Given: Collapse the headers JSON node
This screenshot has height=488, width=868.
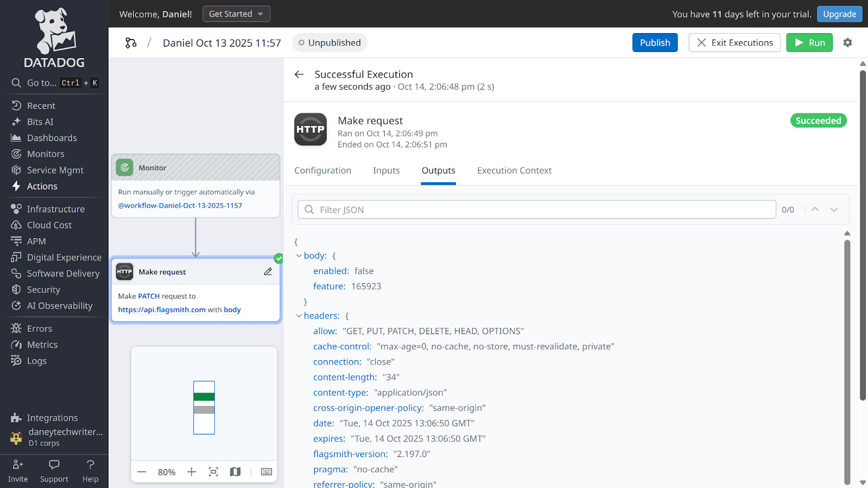Looking at the screenshot, I should [x=299, y=316].
